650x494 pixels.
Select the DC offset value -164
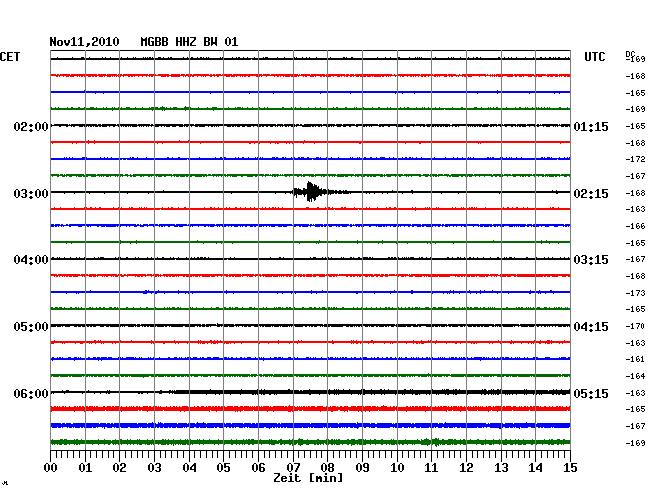(635, 376)
